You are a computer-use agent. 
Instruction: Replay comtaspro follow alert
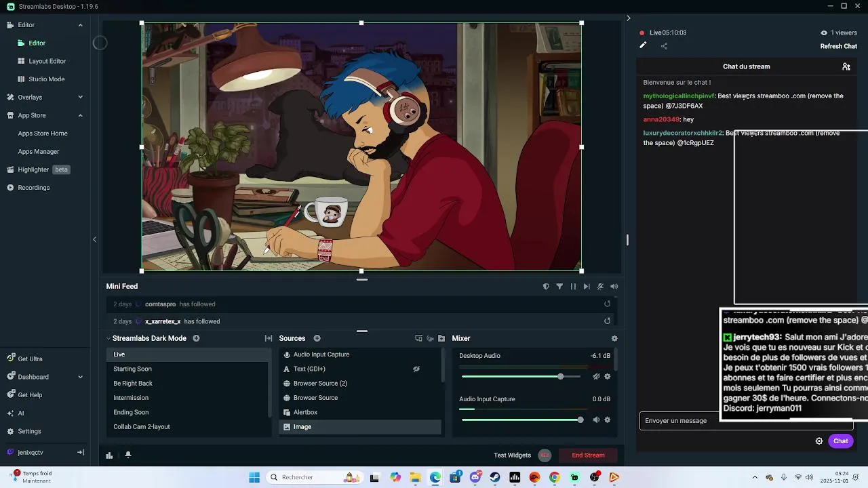pos(607,304)
